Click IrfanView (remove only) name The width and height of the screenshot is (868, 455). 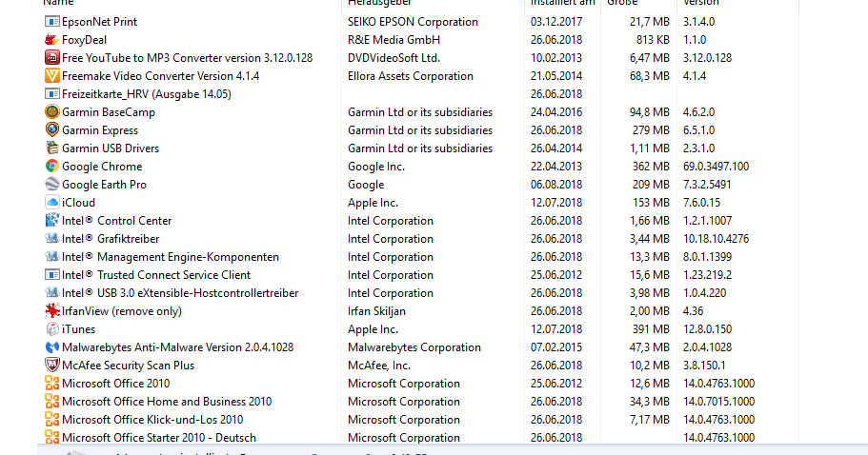[x=122, y=310]
